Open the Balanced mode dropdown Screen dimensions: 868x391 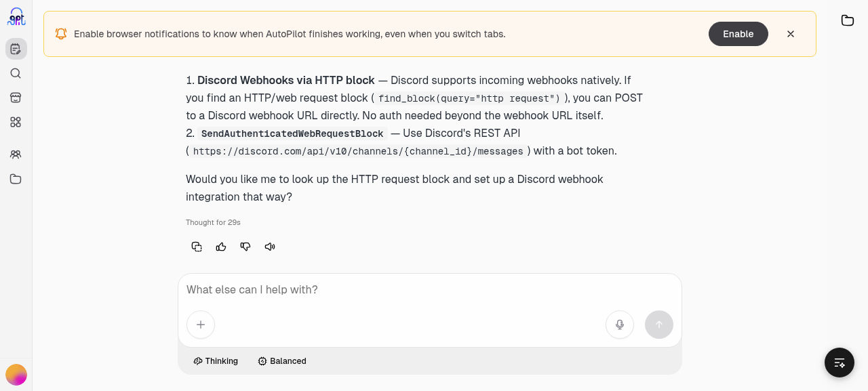[x=282, y=361]
